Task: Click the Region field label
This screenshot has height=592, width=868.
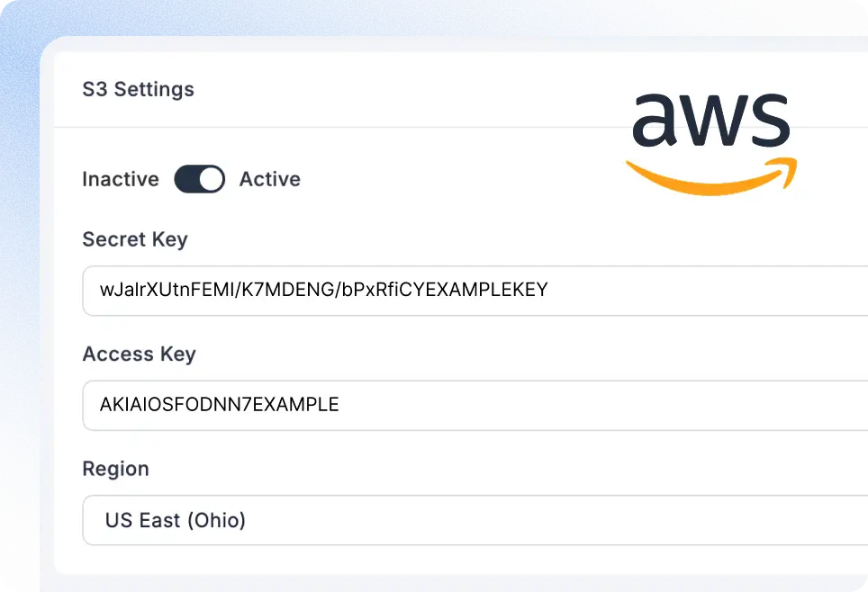Action: [115, 469]
